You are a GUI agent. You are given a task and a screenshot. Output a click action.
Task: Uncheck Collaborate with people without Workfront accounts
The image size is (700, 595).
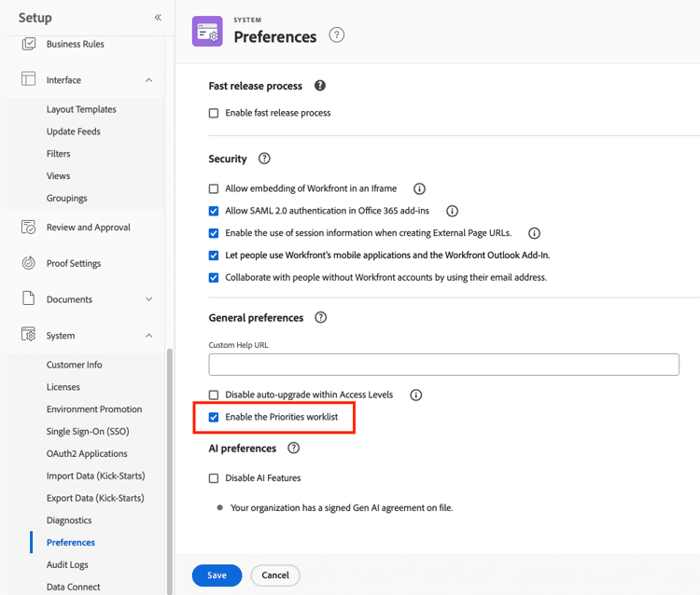click(x=214, y=278)
